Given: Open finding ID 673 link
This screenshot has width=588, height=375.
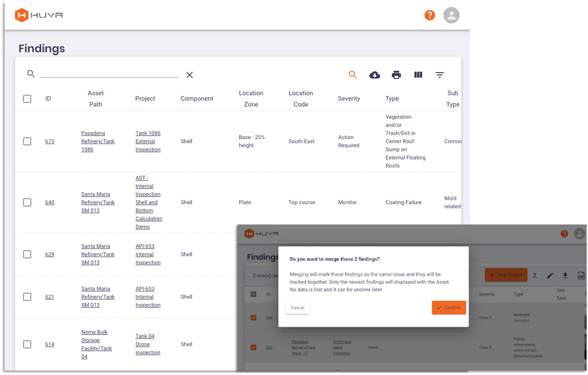Looking at the screenshot, I should tap(50, 141).
